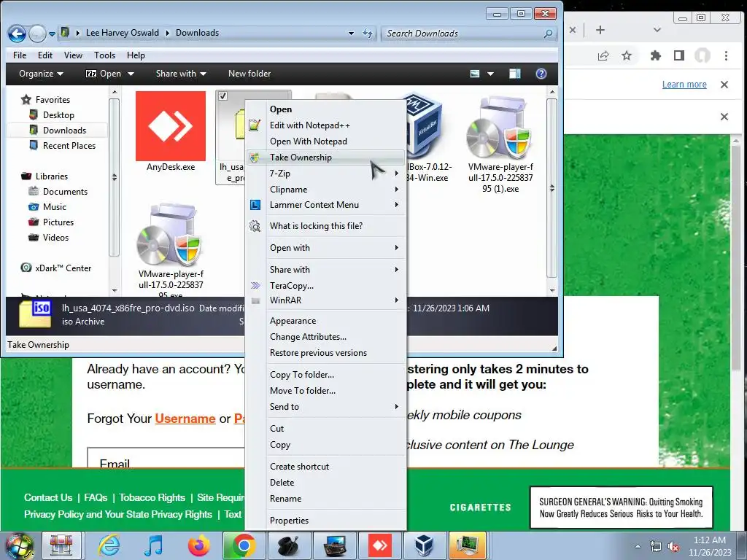Open the Explorer help question mark icon

pos(541,74)
